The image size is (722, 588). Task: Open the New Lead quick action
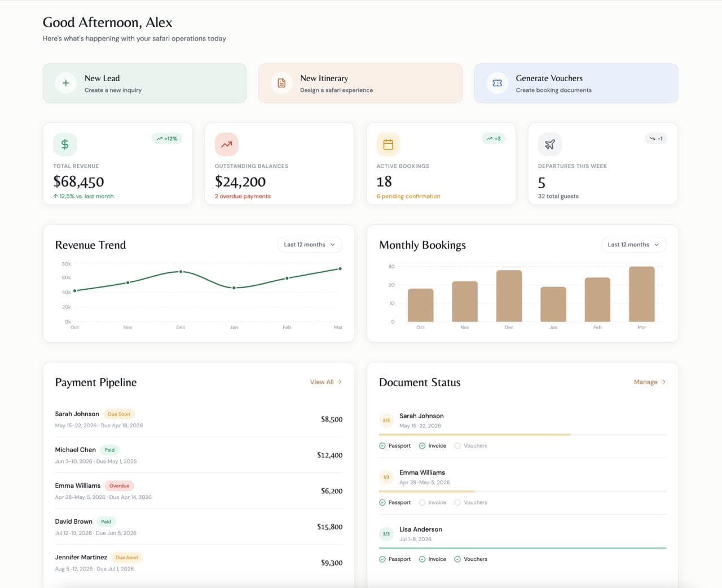tap(144, 83)
